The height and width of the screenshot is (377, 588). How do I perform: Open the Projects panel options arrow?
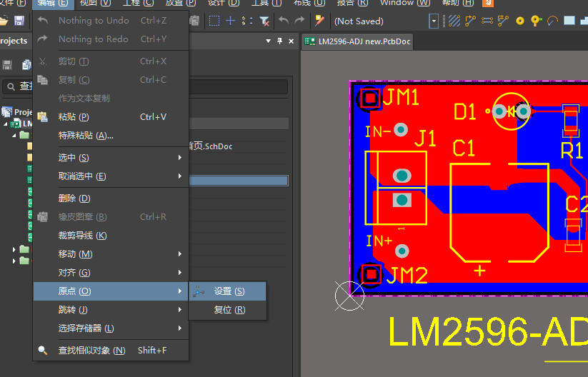(269, 41)
